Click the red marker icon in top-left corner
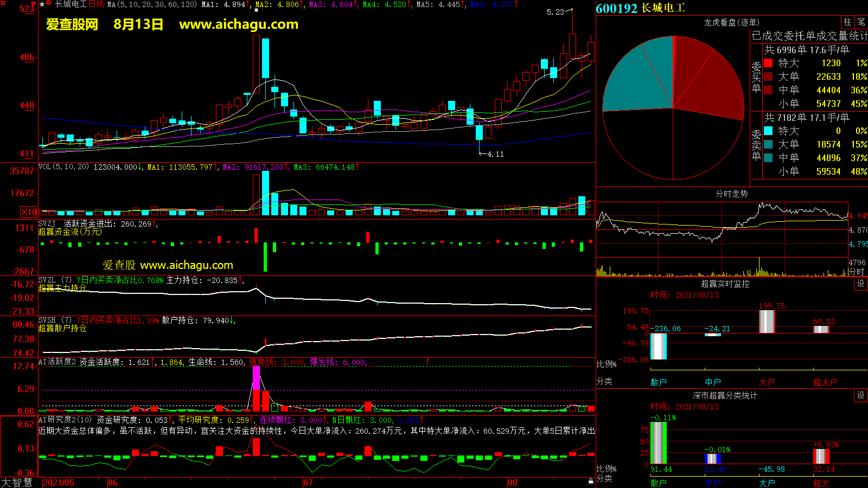Image resolution: width=868 pixels, height=488 pixels. pyautogui.click(x=3, y=4)
